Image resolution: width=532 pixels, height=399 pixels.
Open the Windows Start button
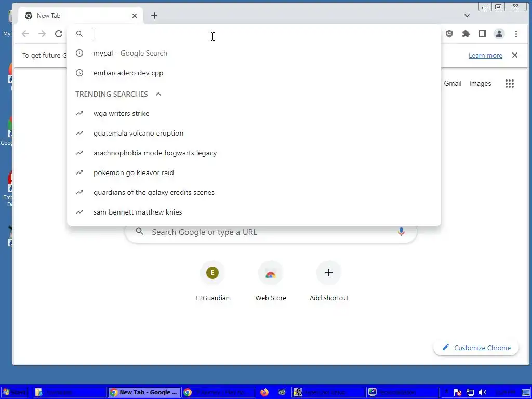click(14, 392)
